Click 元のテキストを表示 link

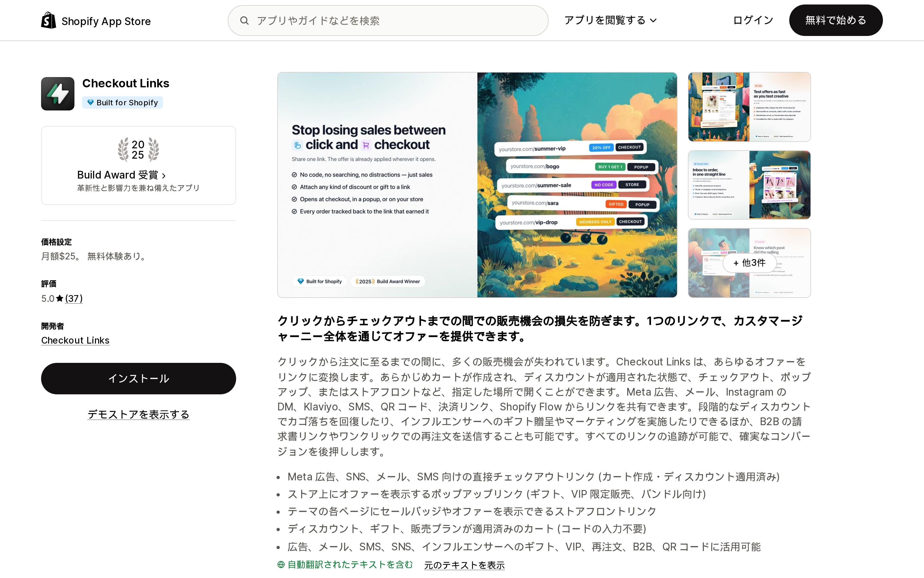(x=464, y=565)
